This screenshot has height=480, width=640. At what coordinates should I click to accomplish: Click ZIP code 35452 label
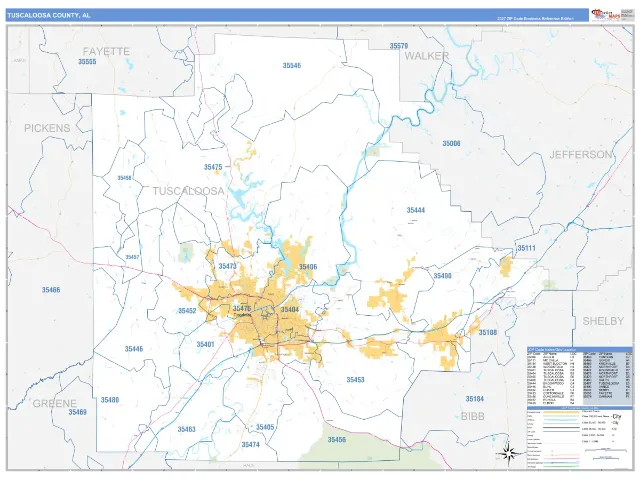coord(187,311)
